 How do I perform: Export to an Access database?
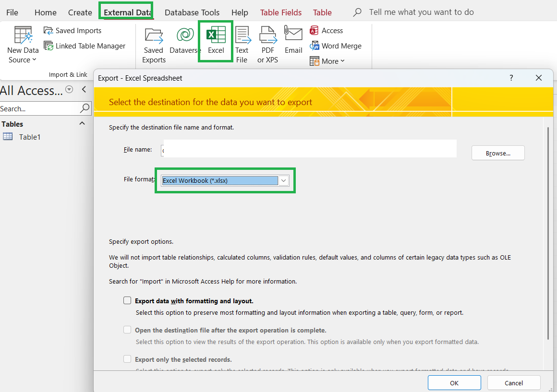click(x=326, y=31)
